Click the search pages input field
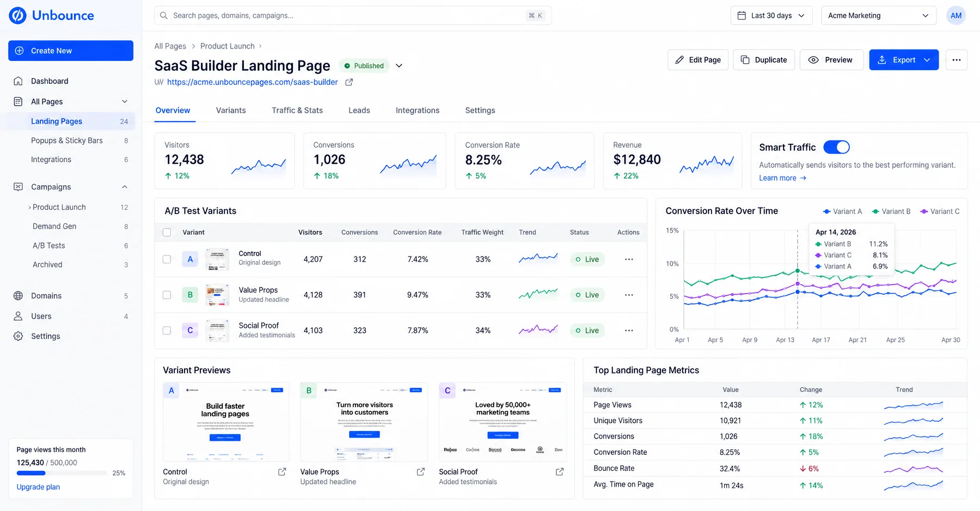Viewport: 980px width, 511px height. pyautogui.click(x=353, y=15)
